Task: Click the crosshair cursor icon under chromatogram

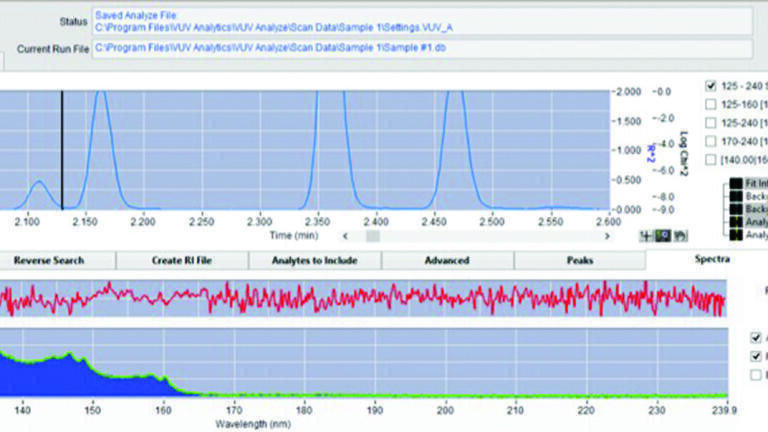Action: (647, 236)
